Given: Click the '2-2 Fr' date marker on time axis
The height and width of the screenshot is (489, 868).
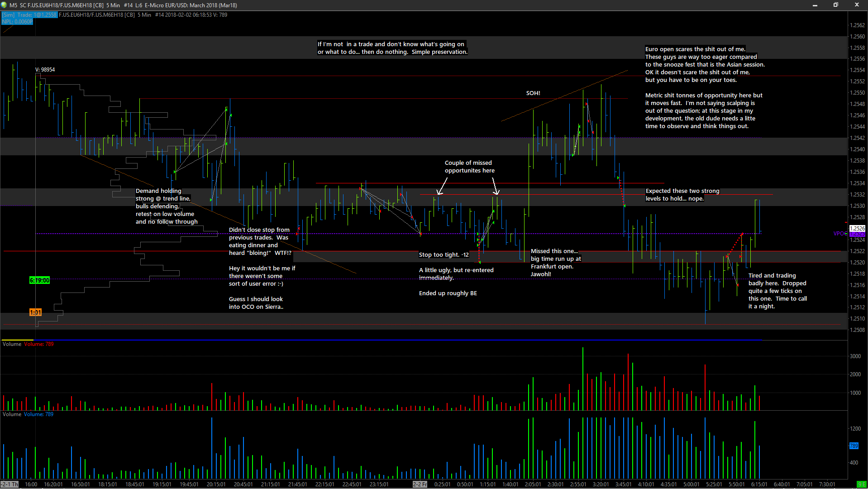Looking at the screenshot, I should click(420, 484).
